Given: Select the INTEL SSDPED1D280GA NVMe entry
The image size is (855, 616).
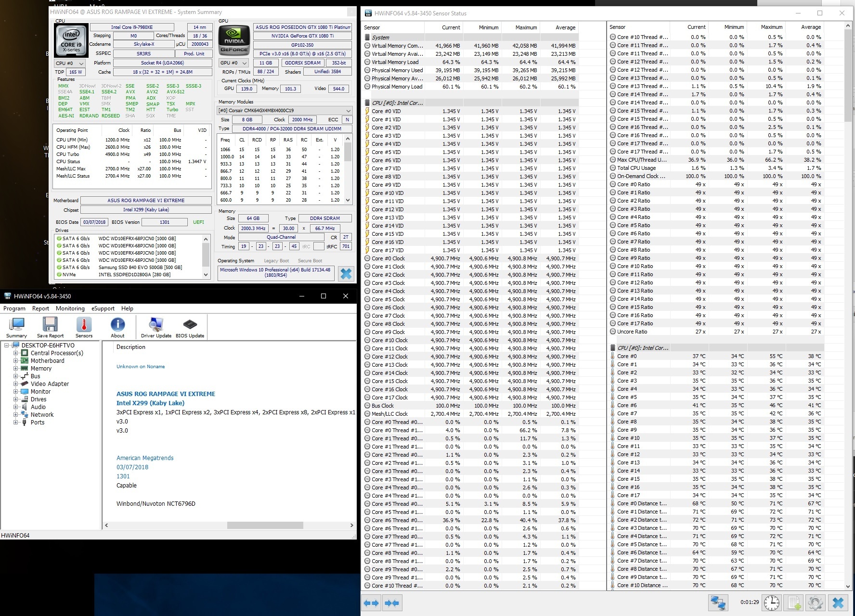Looking at the screenshot, I should pyautogui.click(x=129, y=275).
